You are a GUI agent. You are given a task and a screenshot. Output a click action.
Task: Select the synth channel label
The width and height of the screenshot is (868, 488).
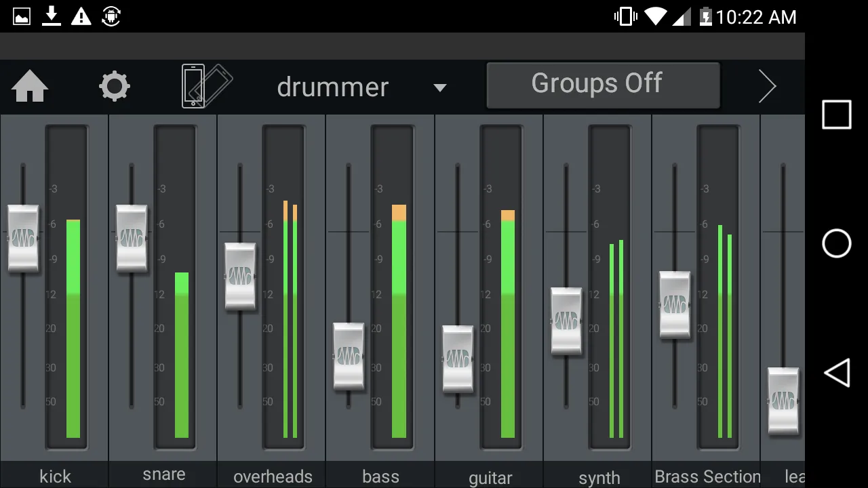pyautogui.click(x=599, y=478)
